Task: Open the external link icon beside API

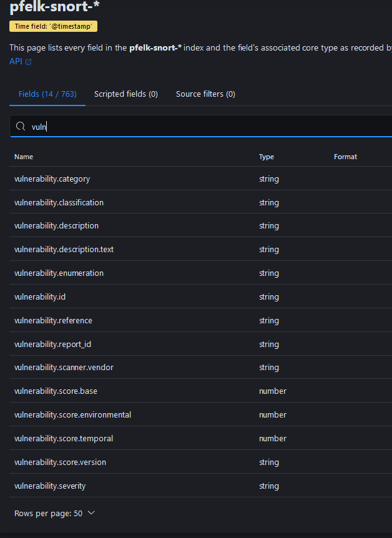Action: pyautogui.click(x=29, y=62)
